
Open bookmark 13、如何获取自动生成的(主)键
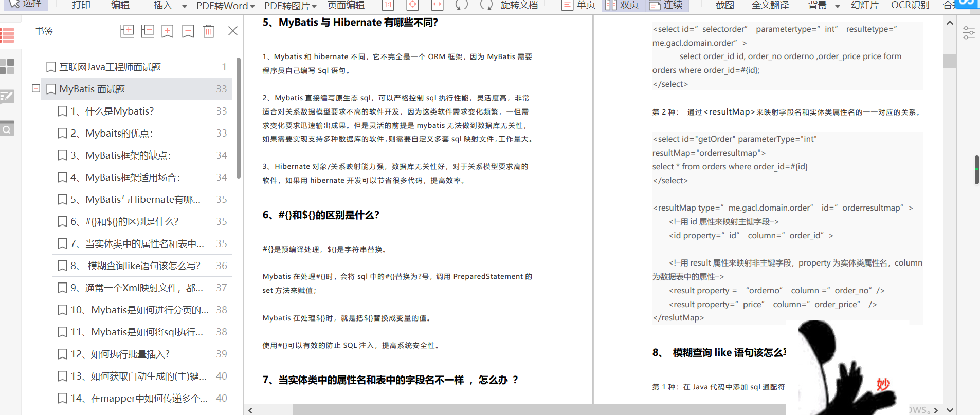click(142, 376)
